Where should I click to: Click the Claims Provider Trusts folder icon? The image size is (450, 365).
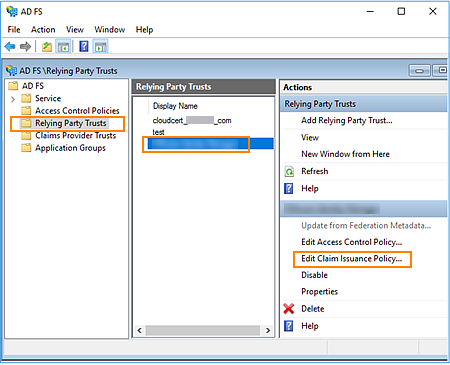(26, 136)
